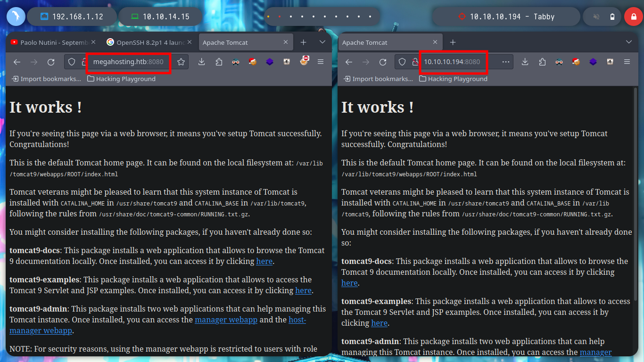Viewport: 644px width, 362px height.
Task: Click vertical scrollbar of 10.10.10.194 window
Action: pos(636,193)
